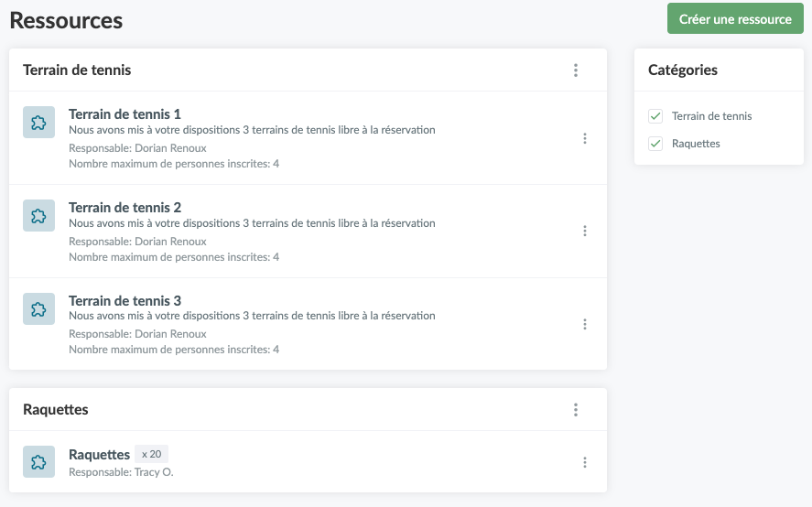Open the Terrain de tennis 1 puzzle icon
Viewport: 812px width, 507px height.
coord(38,123)
